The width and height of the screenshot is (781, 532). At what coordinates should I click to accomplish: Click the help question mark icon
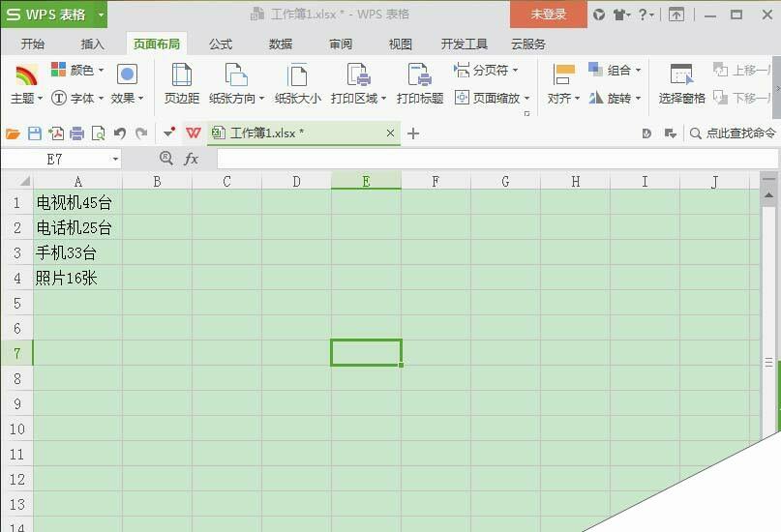pos(646,15)
